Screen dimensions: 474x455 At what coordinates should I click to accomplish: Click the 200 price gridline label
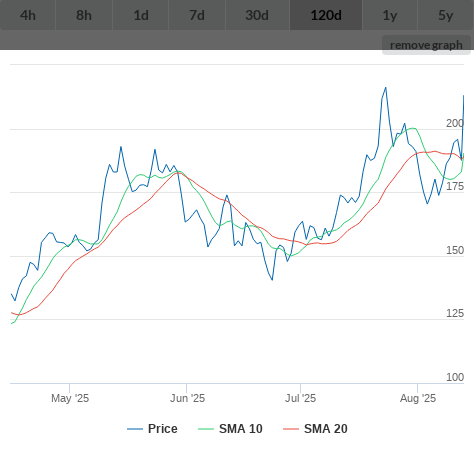[x=455, y=123]
